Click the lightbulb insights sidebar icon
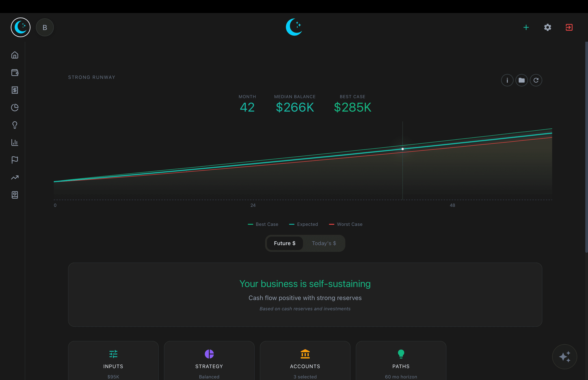This screenshot has width=588, height=380. point(15,125)
